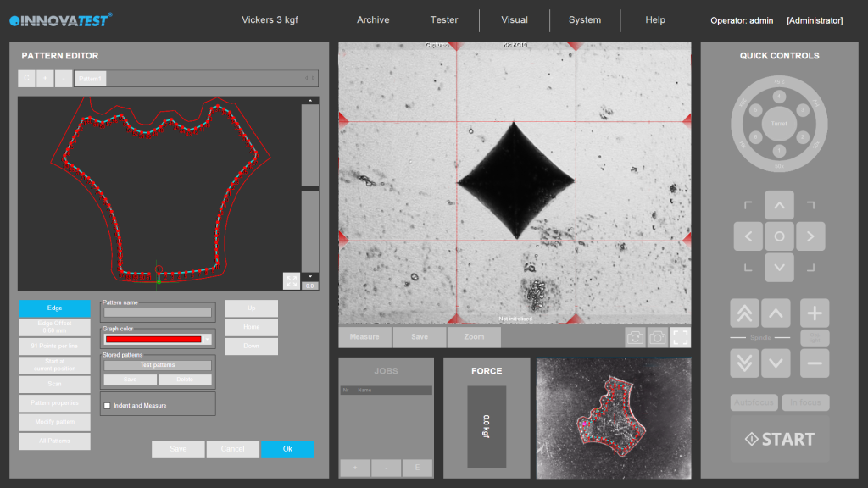Move stage down with arrow button
The image size is (868, 488).
(x=779, y=267)
